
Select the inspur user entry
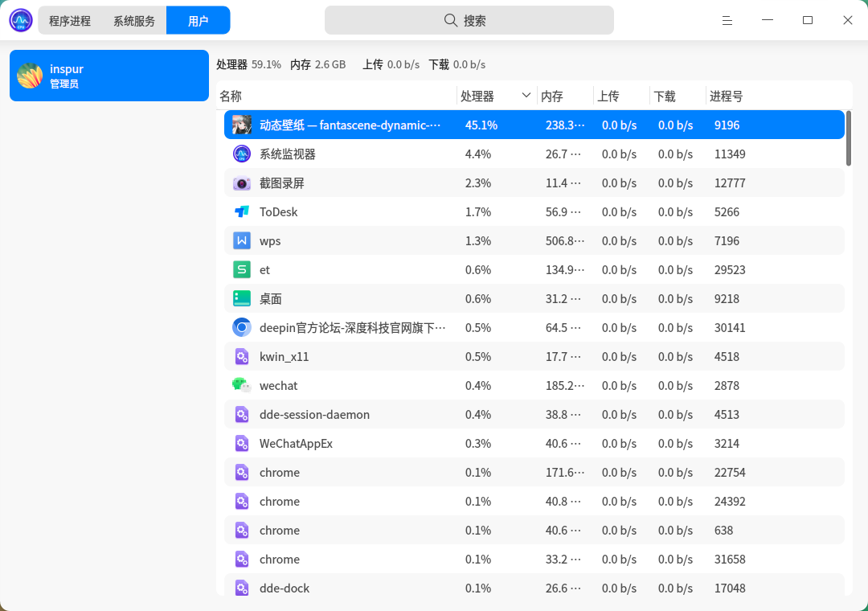tap(109, 76)
